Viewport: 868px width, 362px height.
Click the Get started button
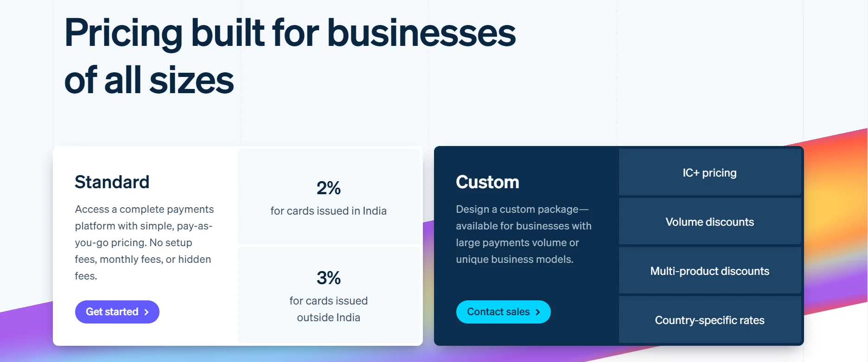click(x=117, y=312)
